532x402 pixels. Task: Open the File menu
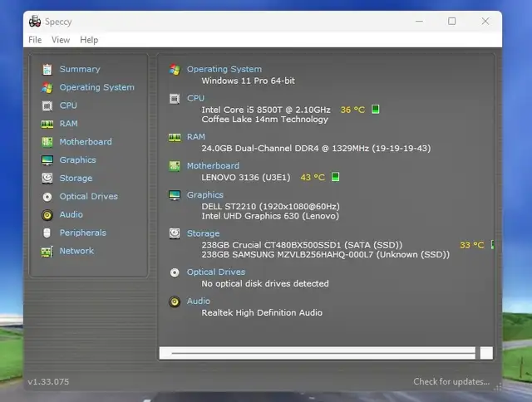point(35,40)
